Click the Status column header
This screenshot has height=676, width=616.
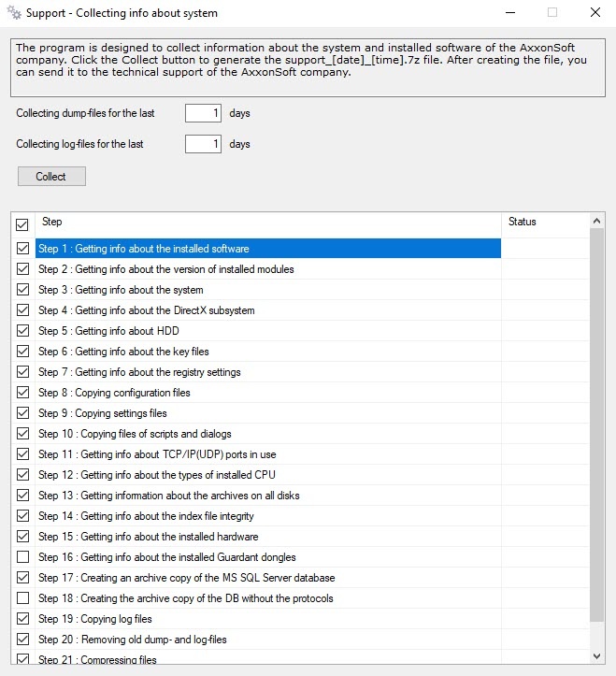[x=544, y=223]
